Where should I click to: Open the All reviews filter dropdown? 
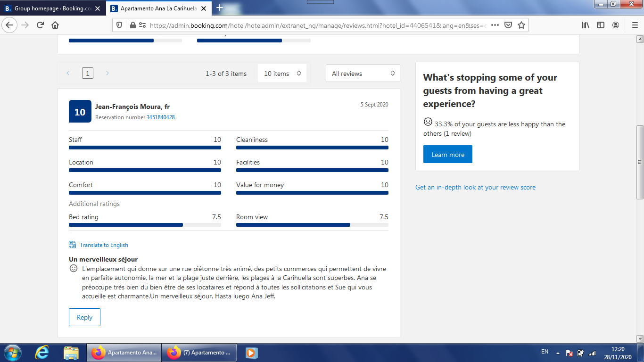363,74
